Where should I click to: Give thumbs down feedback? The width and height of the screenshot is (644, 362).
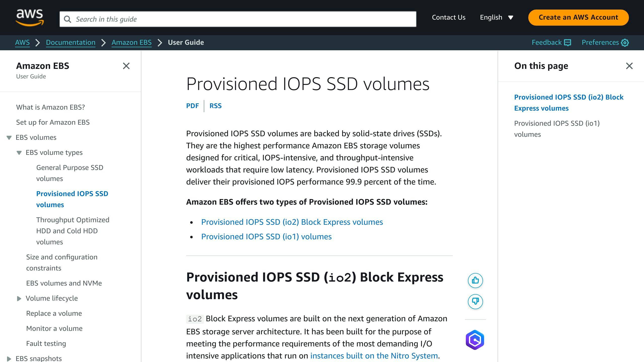pyautogui.click(x=475, y=301)
